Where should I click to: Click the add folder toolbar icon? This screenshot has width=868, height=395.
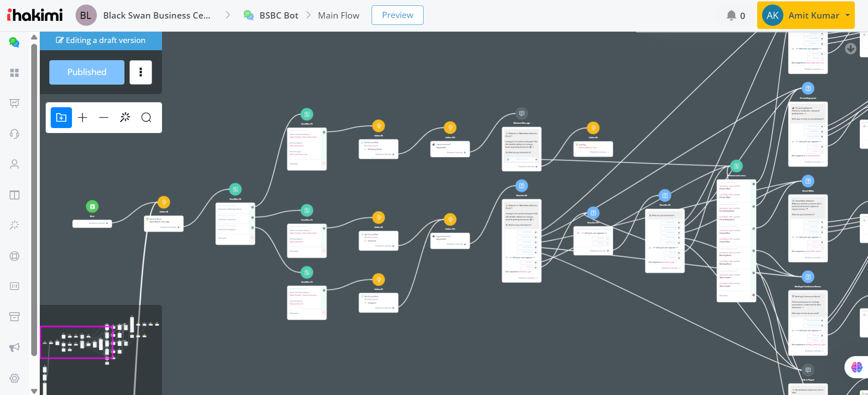pyautogui.click(x=61, y=118)
